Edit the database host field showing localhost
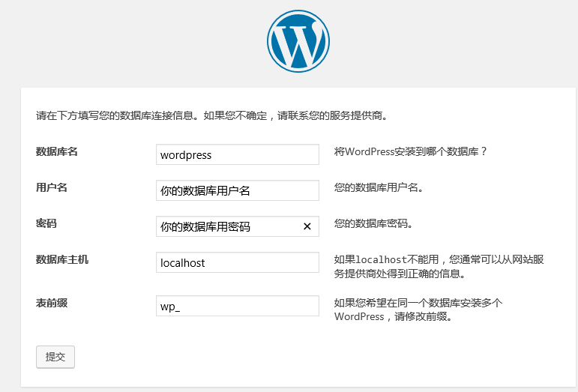Viewport: 578px width, 392px height. 238,262
